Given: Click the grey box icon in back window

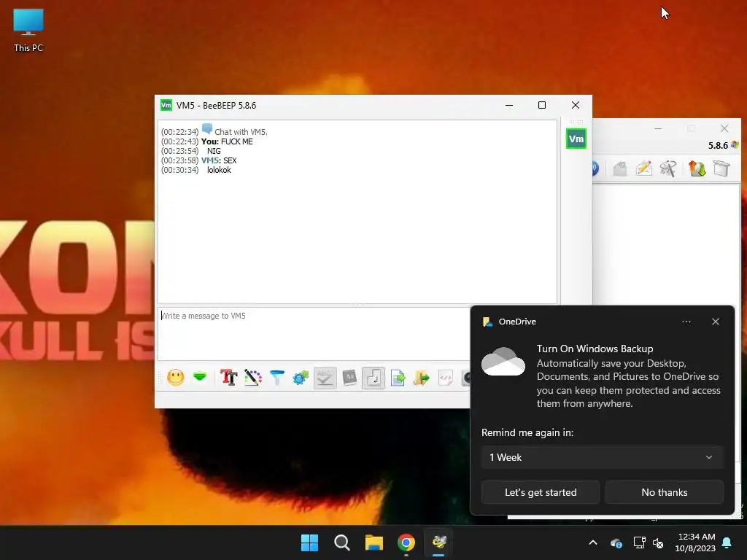Looking at the screenshot, I should [x=721, y=168].
